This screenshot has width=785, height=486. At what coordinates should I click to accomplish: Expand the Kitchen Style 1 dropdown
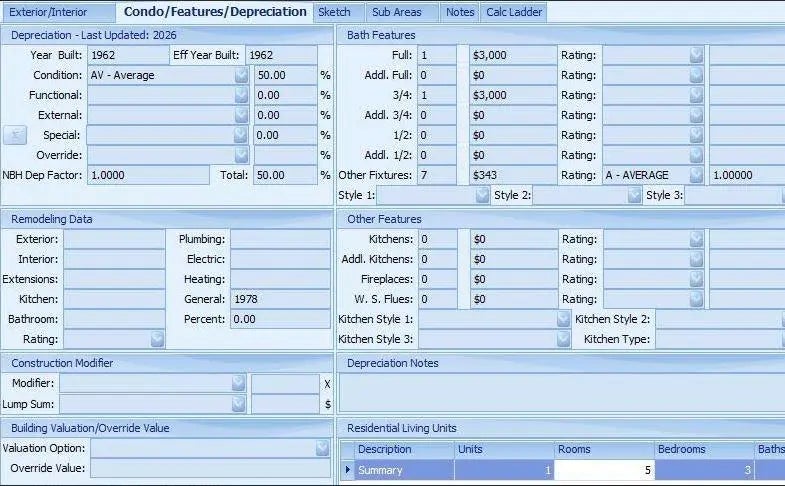(563, 319)
